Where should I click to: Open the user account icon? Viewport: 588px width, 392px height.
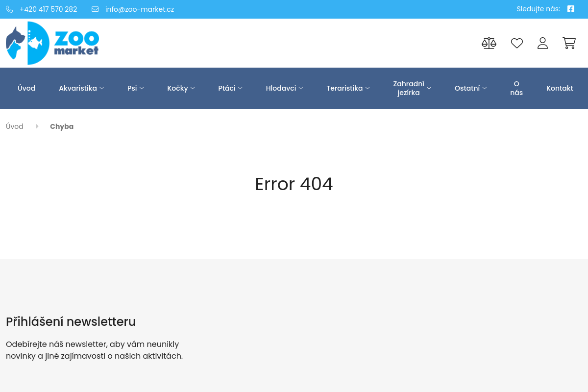coord(542,43)
